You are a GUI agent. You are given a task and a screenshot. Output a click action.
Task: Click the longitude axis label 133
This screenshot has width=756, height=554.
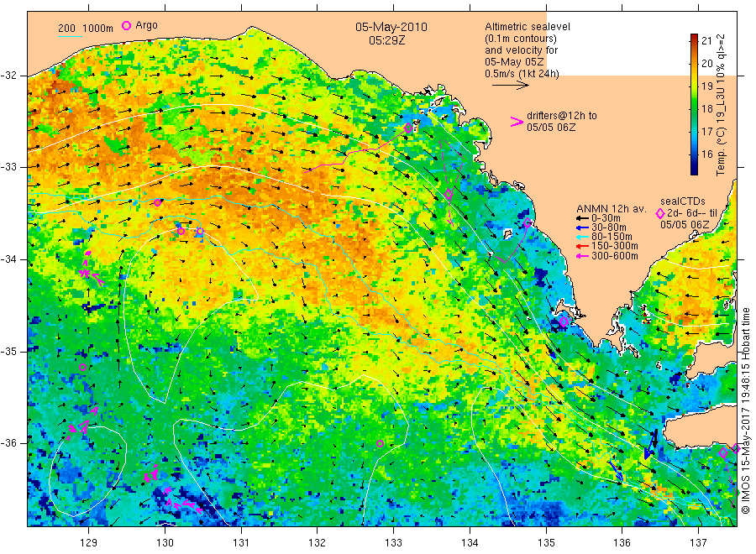tap(393, 543)
